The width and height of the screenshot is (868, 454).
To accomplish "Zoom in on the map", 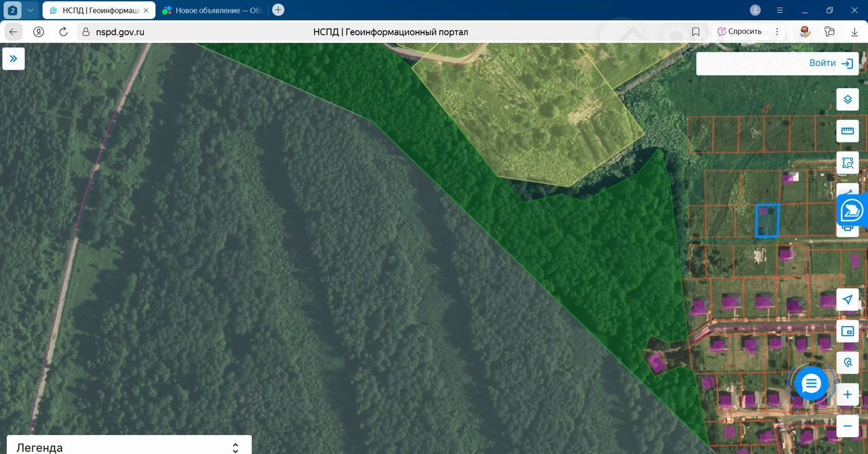I will [847, 394].
